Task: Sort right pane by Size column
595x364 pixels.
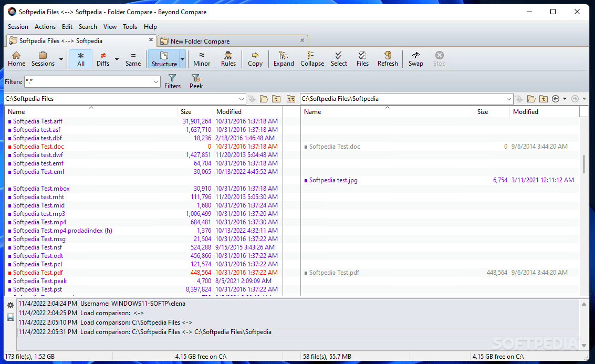Action: click(492, 111)
